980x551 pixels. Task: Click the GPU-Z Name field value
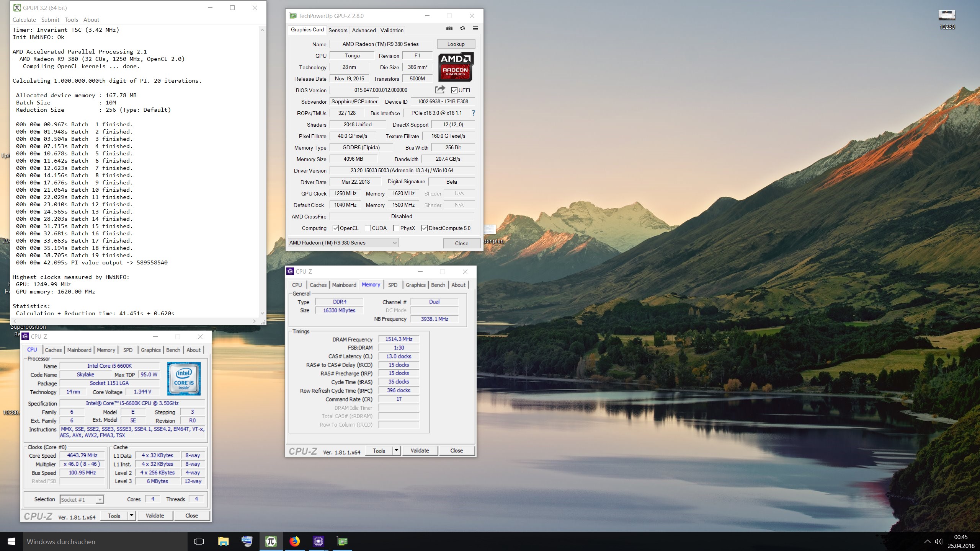(x=381, y=44)
